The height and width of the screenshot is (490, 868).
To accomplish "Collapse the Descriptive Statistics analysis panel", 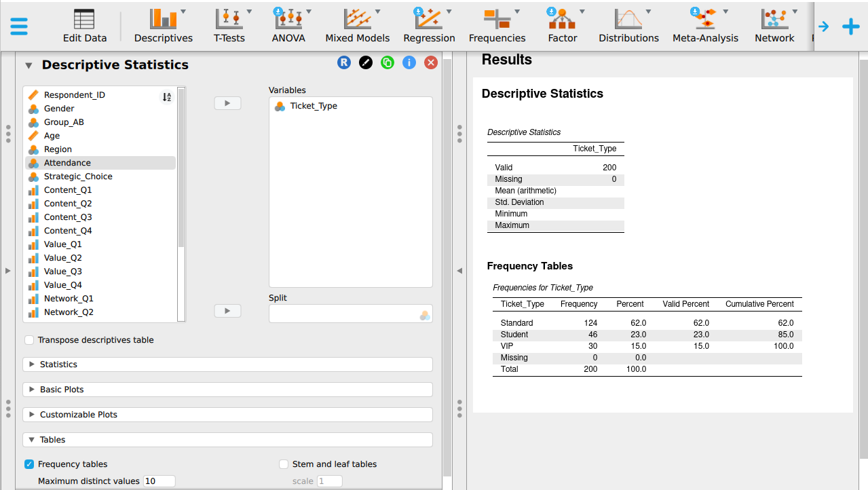I will point(29,66).
